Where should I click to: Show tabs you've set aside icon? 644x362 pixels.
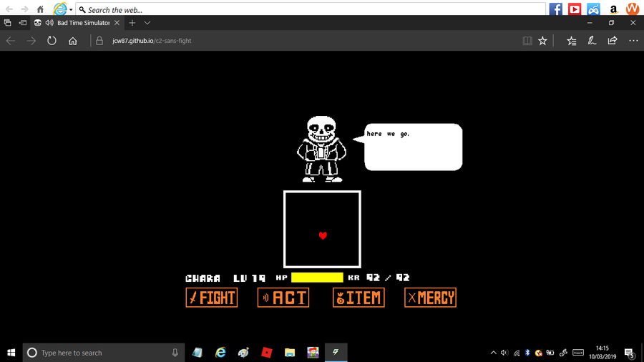point(7,23)
